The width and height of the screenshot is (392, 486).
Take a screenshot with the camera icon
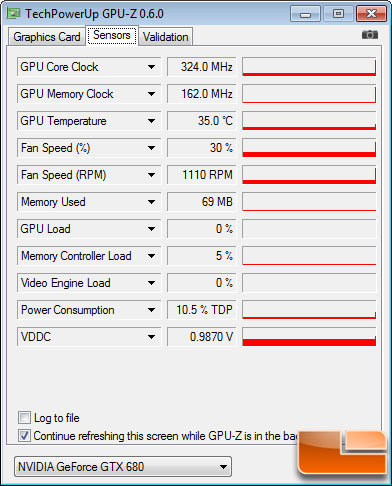point(370,35)
